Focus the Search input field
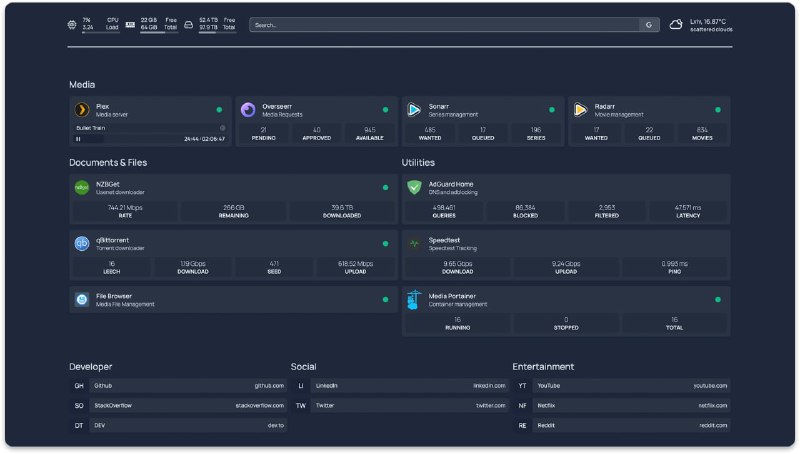The width and height of the screenshot is (800, 454). click(x=444, y=25)
